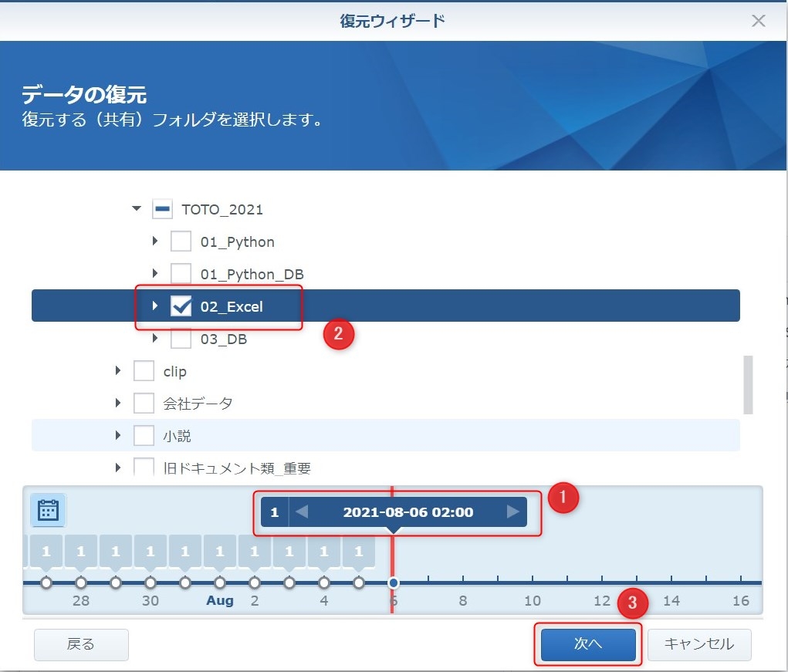This screenshot has width=788, height=672.
Task: Collapse the TOTO_2021 folder tree
Action: pos(137,209)
